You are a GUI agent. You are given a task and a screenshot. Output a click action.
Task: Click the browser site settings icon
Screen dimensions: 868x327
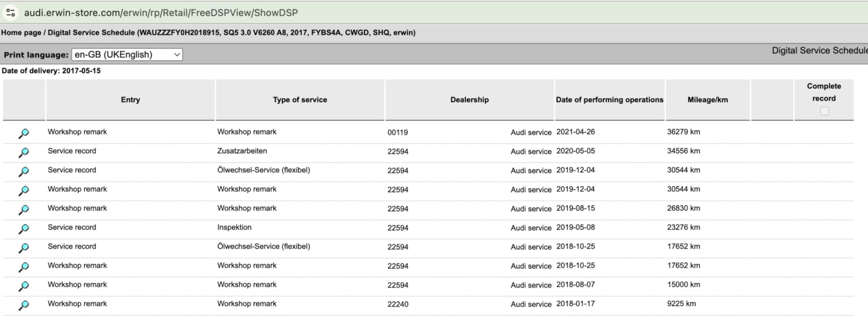tap(11, 13)
